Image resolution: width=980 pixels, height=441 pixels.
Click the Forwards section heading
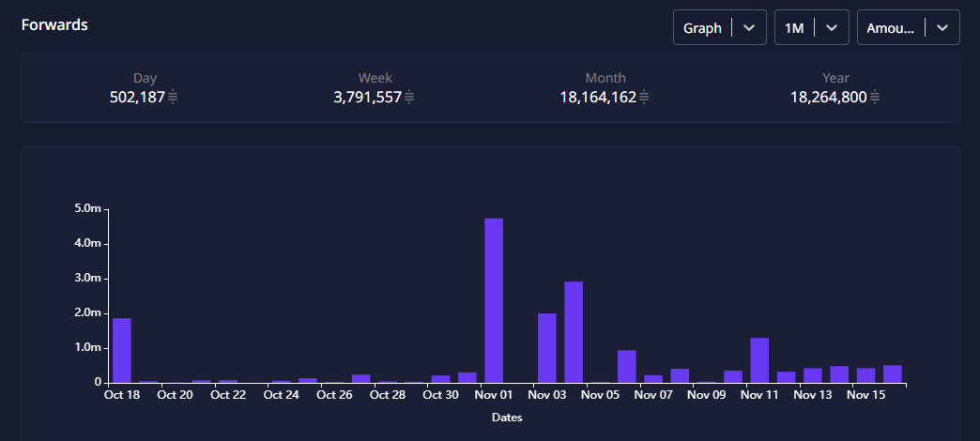[54, 25]
